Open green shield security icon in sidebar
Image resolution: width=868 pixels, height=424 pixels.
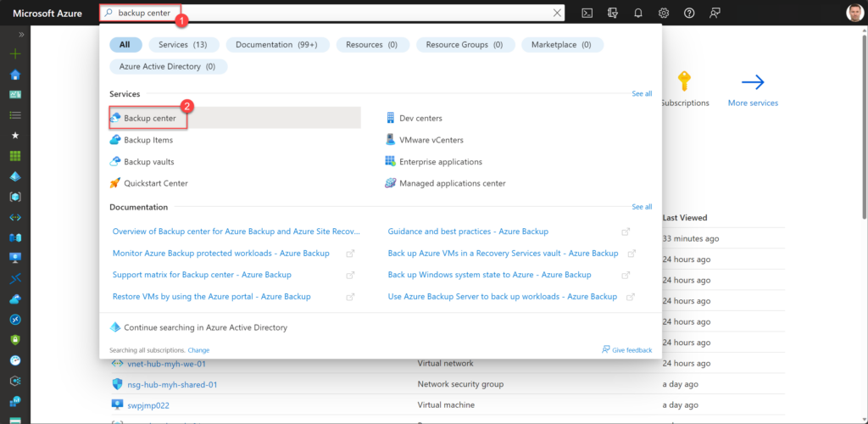[x=15, y=339]
